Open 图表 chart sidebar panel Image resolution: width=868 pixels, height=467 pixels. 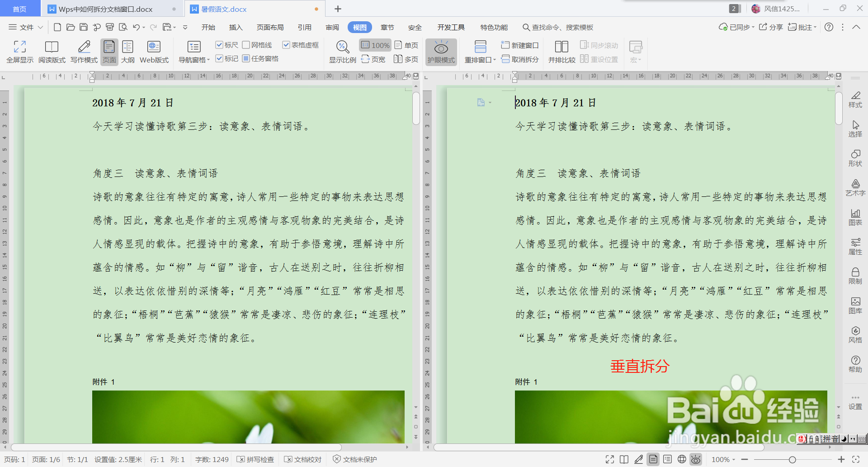(x=855, y=217)
